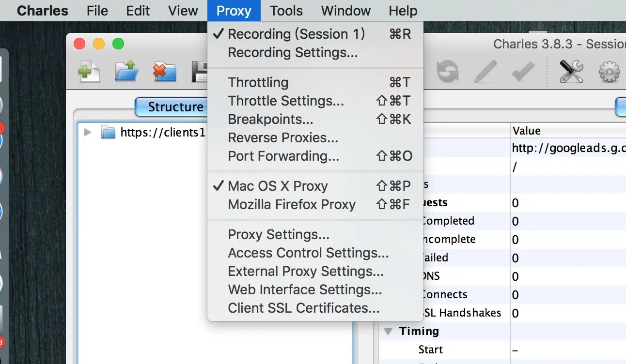This screenshot has width=626, height=364.
Task: Click the Close Session red X icon
Action: 165,72
